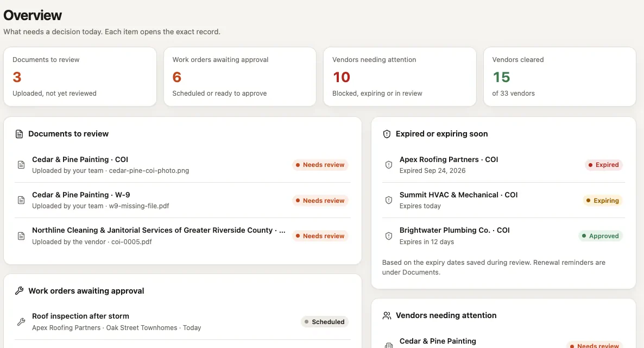Viewport: 644px width, 348px height.
Task: Click Needs review badge on Northline Cleaning row
Action: (x=320, y=236)
